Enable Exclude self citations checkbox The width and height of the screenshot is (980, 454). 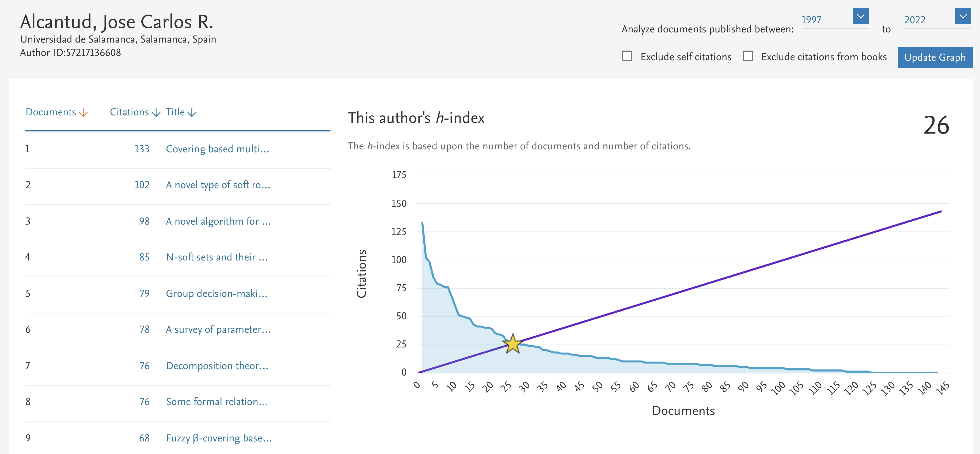pos(626,56)
